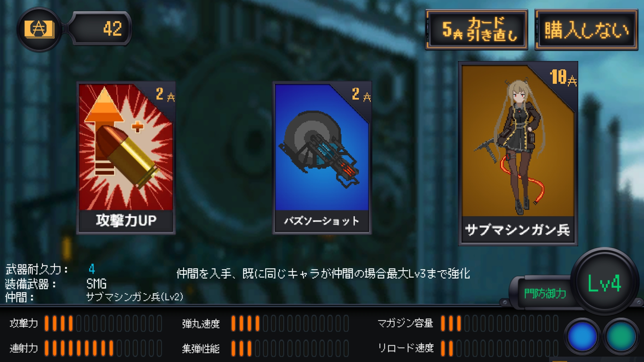Click the 42 currency counter
Image resolution: width=644 pixels, height=362 pixels.
click(x=101, y=28)
